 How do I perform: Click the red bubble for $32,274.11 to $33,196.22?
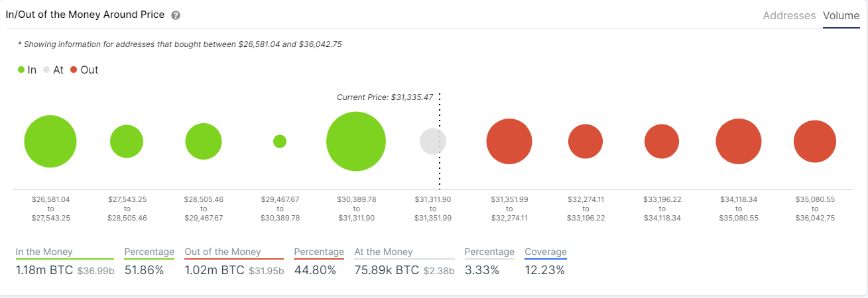point(586,141)
